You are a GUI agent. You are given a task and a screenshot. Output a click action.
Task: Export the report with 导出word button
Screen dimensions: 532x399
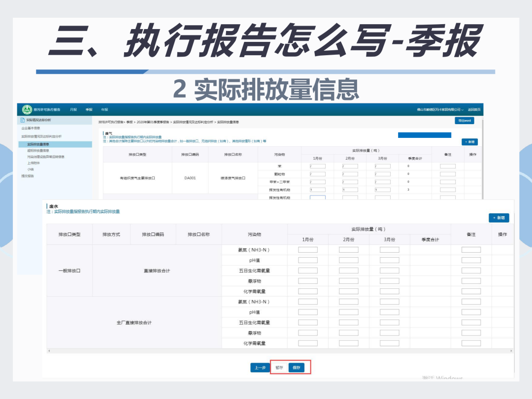pyautogui.click(x=465, y=121)
